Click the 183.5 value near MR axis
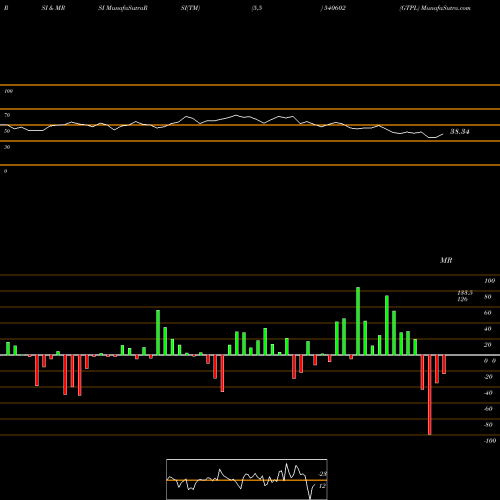 click(465, 293)
